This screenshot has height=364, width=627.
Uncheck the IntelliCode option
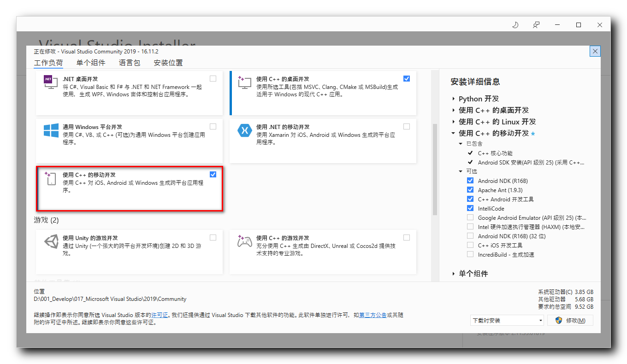(470, 208)
